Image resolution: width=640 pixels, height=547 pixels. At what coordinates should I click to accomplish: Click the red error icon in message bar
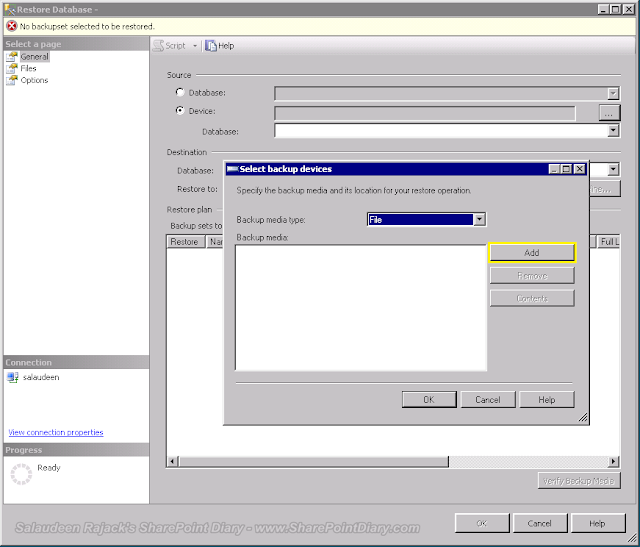coord(12,26)
